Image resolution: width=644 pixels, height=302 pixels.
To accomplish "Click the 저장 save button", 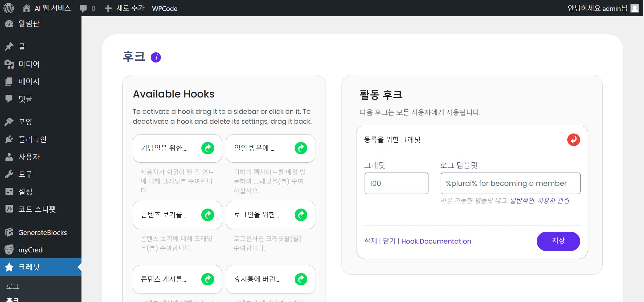I will click(558, 241).
